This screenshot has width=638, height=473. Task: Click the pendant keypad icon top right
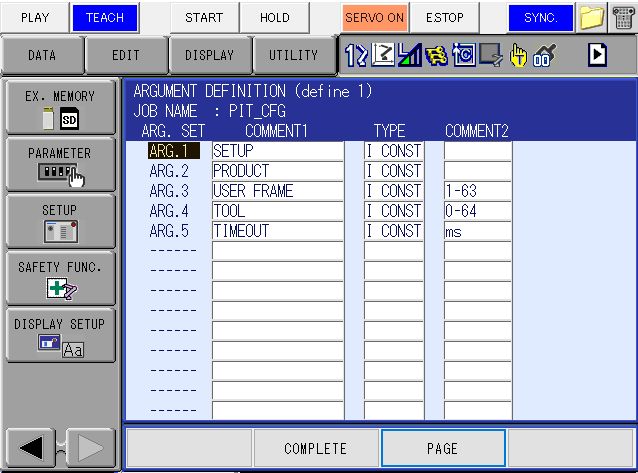tap(623, 17)
